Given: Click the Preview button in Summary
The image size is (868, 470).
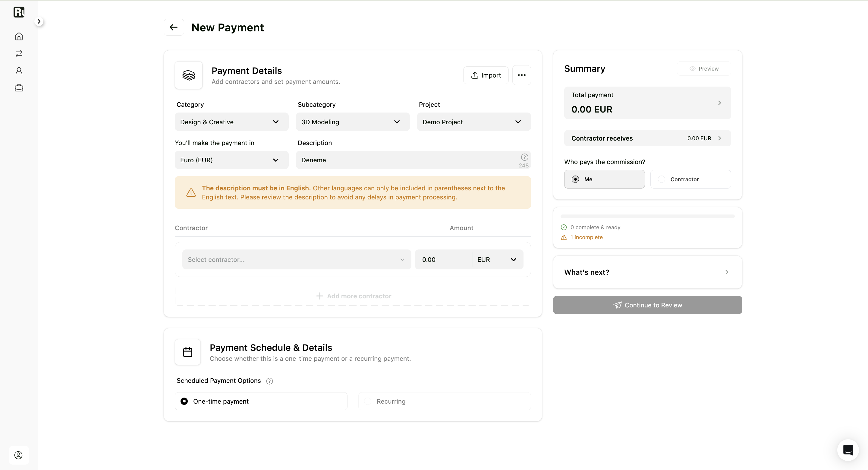Looking at the screenshot, I should pyautogui.click(x=704, y=68).
